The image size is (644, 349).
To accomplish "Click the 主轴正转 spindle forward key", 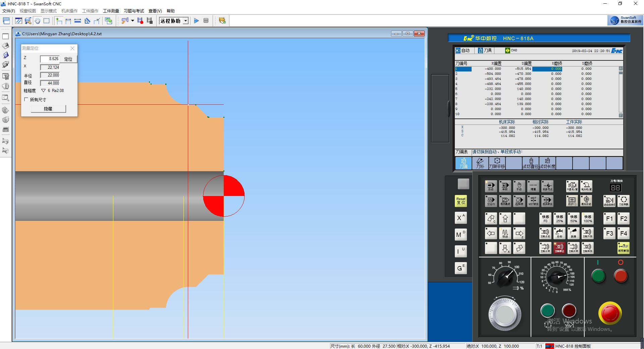I will tap(545, 248).
